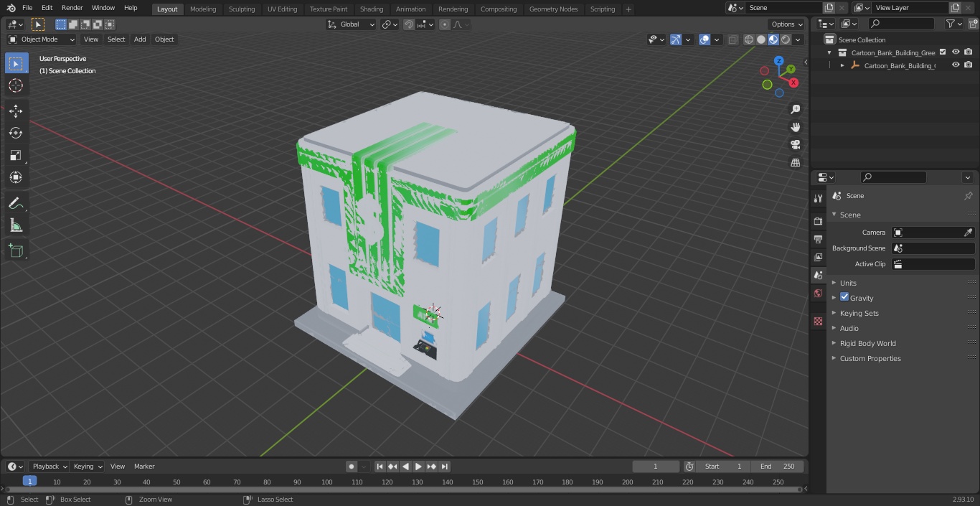Toggle Cartoon_Bank_Building_Gree collection exclude checkbox
The width and height of the screenshot is (980, 506).
943,52
